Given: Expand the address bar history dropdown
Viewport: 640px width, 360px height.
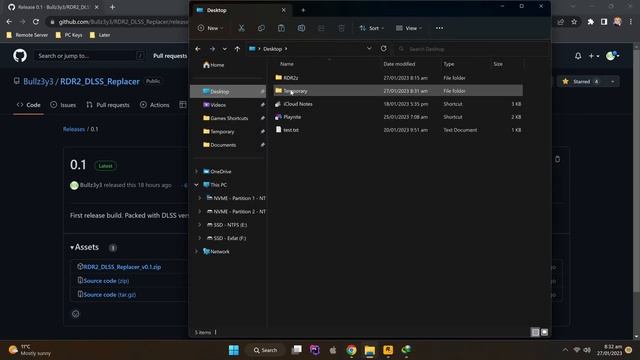Looking at the screenshot, I should (x=369, y=49).
